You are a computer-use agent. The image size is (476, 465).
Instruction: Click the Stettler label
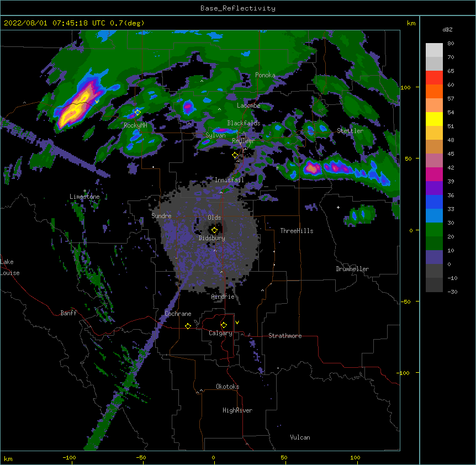coord(350,131)
